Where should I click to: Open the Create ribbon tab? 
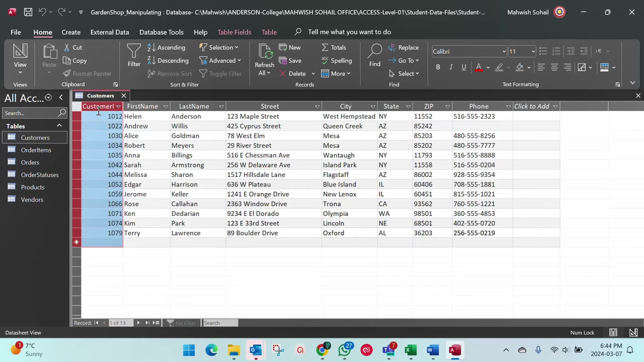click(x=71, y=32)
